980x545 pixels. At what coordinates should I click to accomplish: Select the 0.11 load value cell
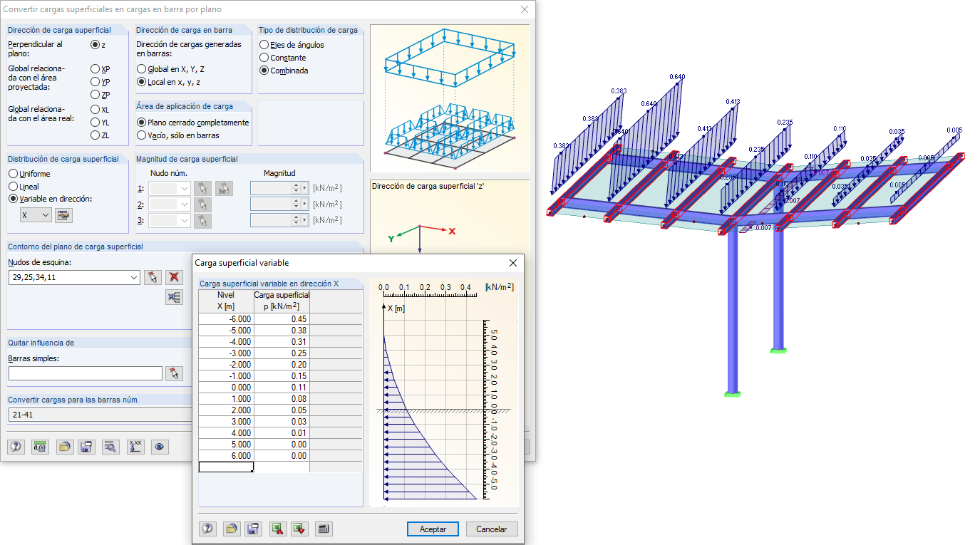[x=282, y=388]
